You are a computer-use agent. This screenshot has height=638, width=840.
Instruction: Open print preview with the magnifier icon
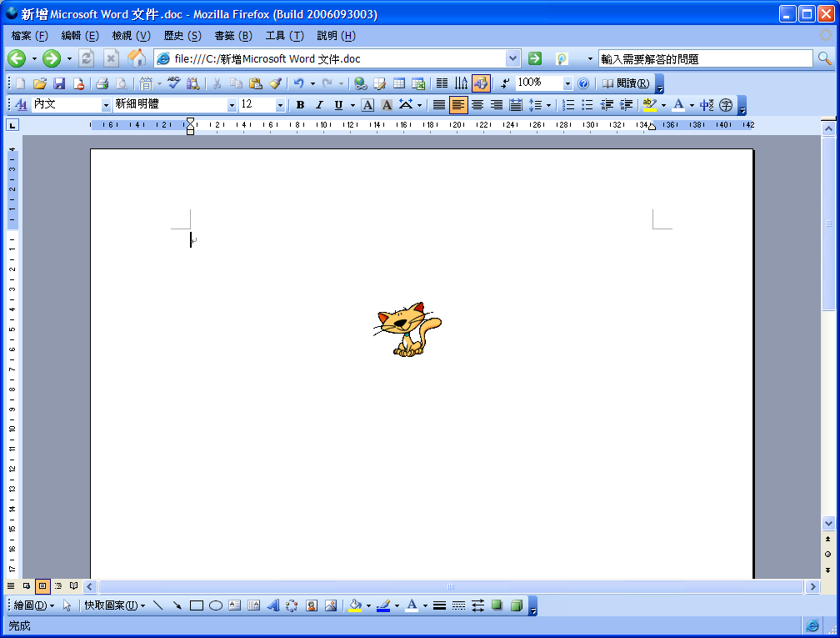(122, 83)
